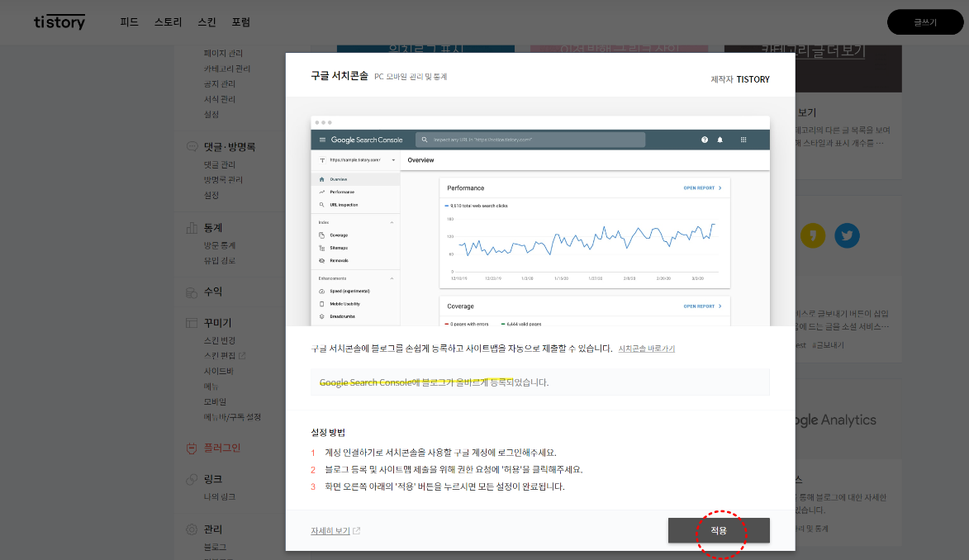The image size is (969, 560).
Task: Open 페이지 관리 in the sidebar
Action: [223, 53]
